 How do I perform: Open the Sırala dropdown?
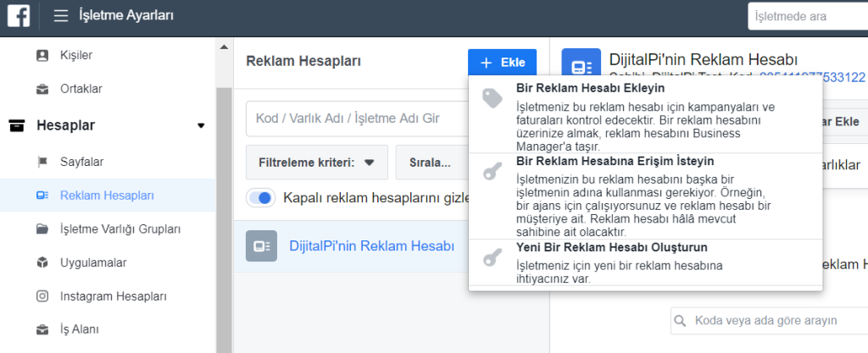click(x=431, y=163)
